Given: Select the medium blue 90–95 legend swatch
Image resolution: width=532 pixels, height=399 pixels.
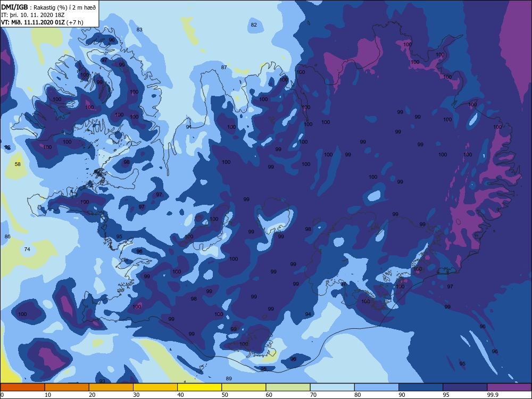Looking at the screenshot, I should click(421, 387).
